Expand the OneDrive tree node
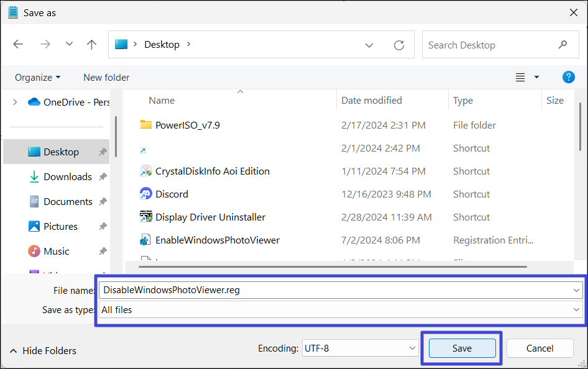The height and width of the screenshot is (369, 588). (15, 102)
